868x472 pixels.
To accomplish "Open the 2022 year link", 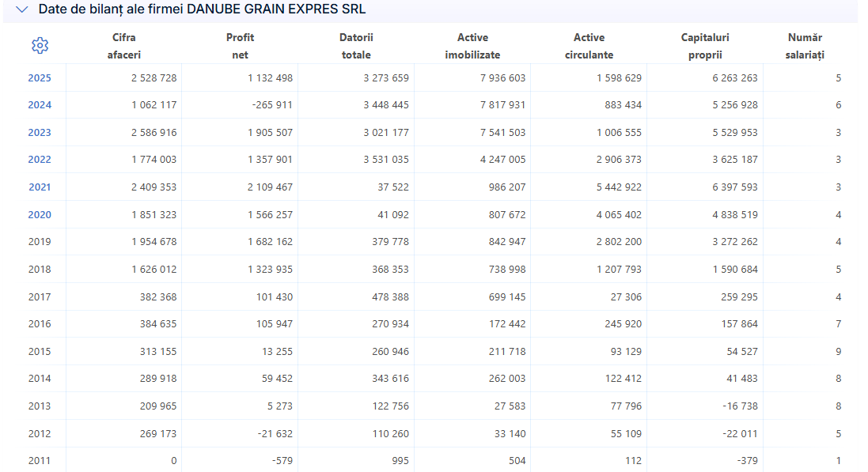I will tap(40, 160).
